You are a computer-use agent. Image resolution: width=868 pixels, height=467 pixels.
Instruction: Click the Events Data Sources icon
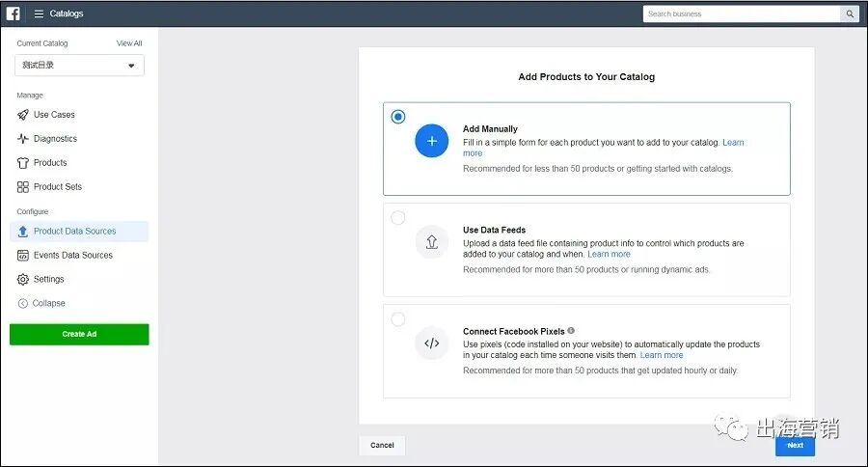pos(23,256)
